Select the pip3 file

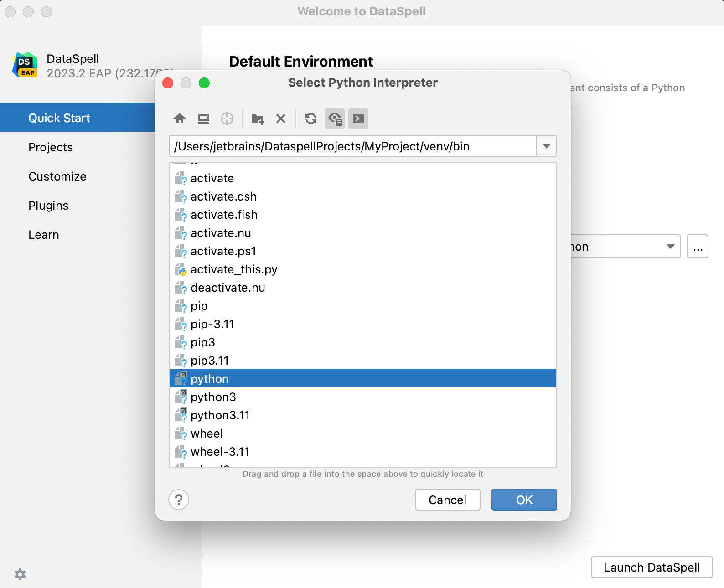tap(363, 342)
